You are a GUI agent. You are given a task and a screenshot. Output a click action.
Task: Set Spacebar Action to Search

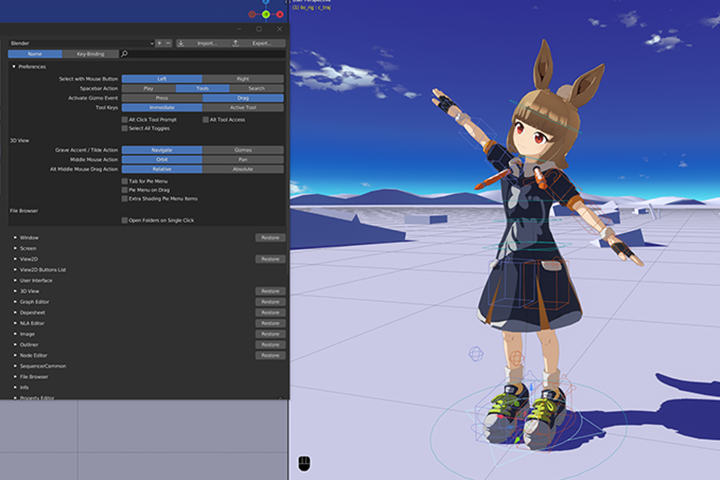256,88
